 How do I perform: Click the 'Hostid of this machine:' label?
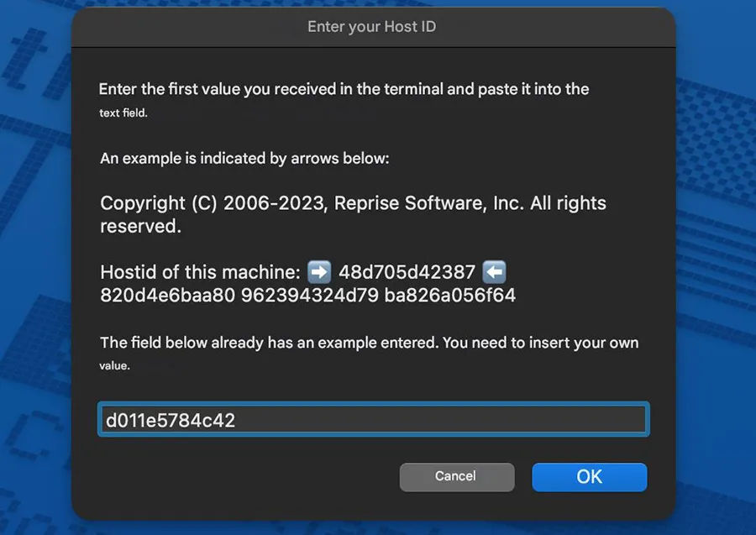(201, 272)
